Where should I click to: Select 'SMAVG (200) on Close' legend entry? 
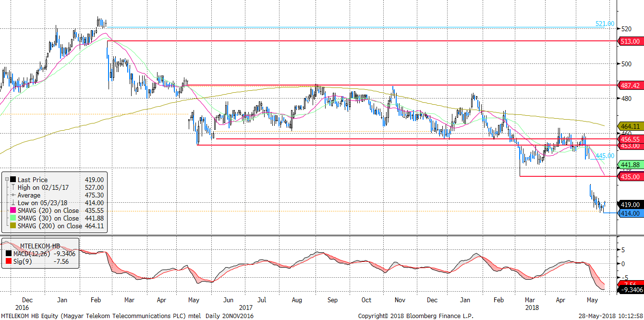tap(50, 226)
